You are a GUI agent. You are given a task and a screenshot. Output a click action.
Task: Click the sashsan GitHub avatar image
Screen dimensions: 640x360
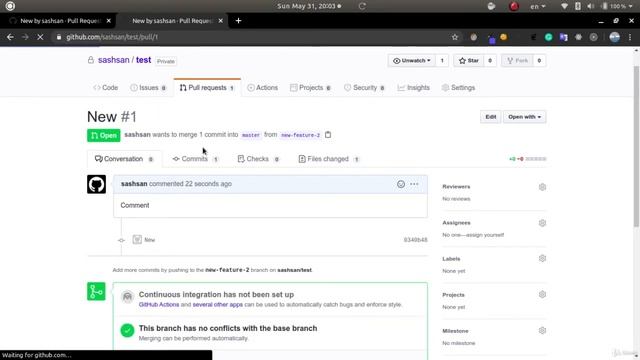click(96, 184)
